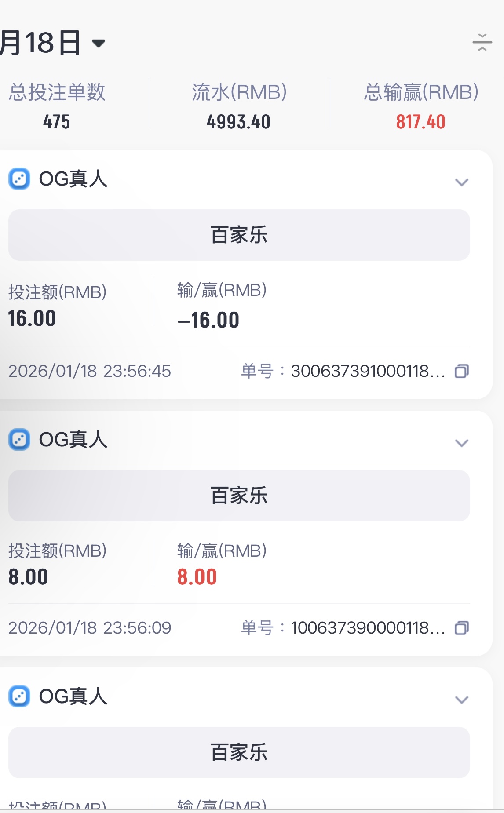Viewport: 504px width, 813px height.
Task: Select the 流水(RMB) 4993.40 summary column
Action: 239,106
